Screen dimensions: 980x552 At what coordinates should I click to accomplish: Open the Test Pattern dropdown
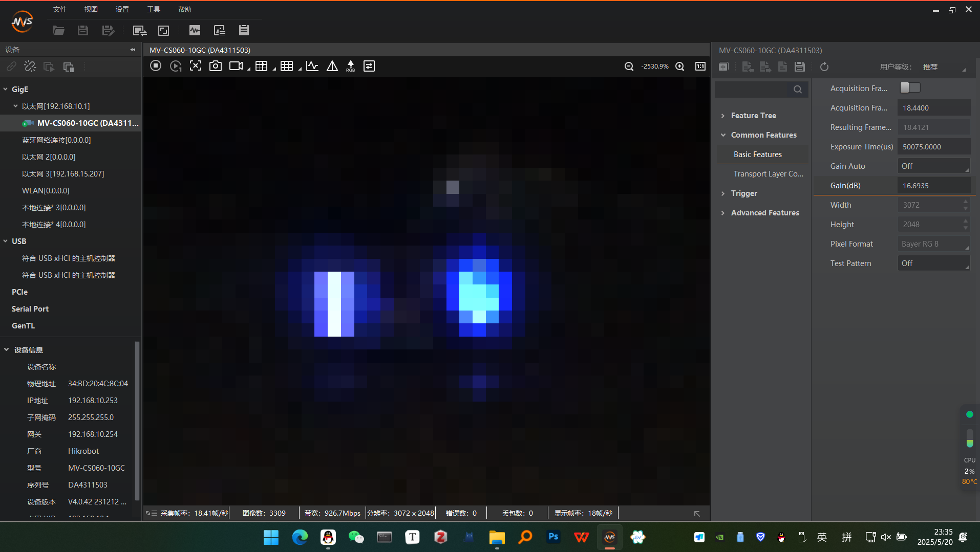[934, 263]
